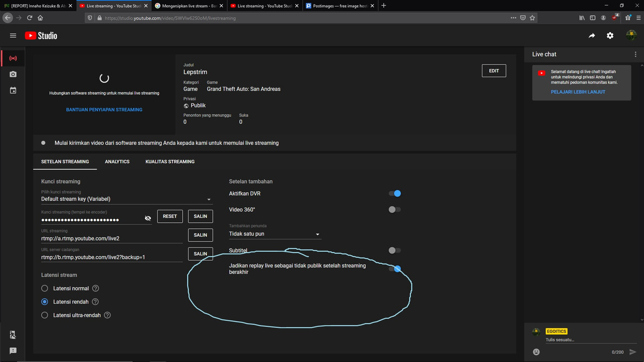Select Latensi ultra-rendah radio button
This screenshot has width=644, height=362.
pos(45,315)
